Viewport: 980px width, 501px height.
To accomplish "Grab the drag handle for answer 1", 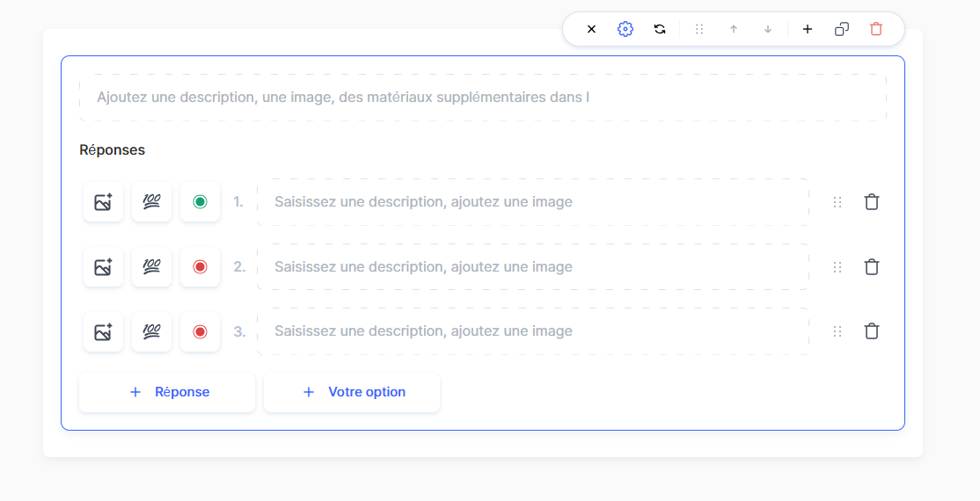I will click(837, 202).
